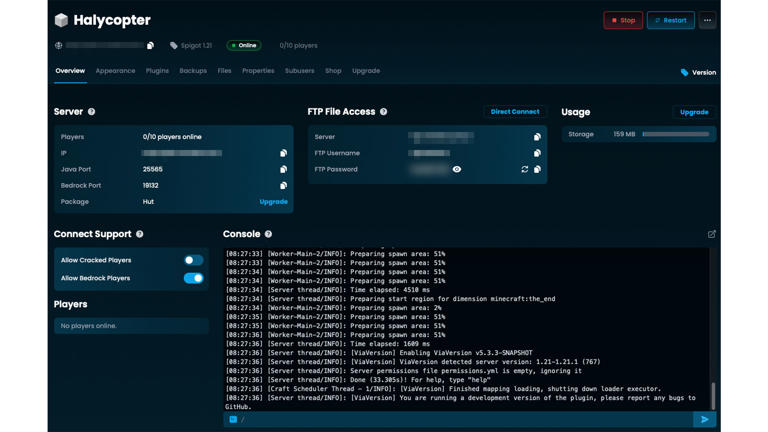This screenshot has width=768, height=432.
Task: Copy the FTP Username
Action: point(537,153)
